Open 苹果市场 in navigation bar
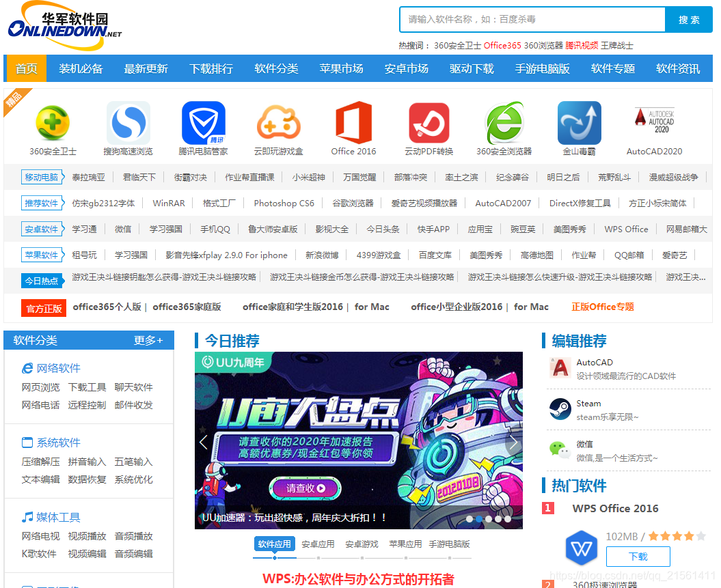The image size is (721, 588). 341,68
